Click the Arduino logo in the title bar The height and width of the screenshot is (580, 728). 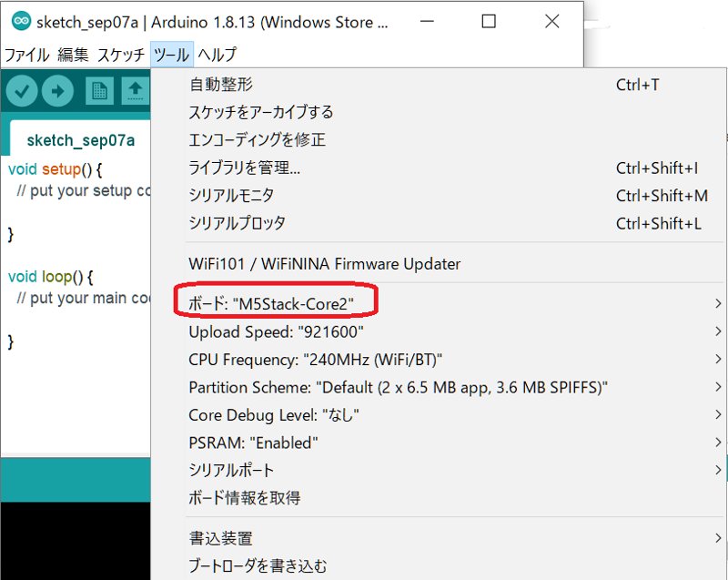tap(21, 21)
